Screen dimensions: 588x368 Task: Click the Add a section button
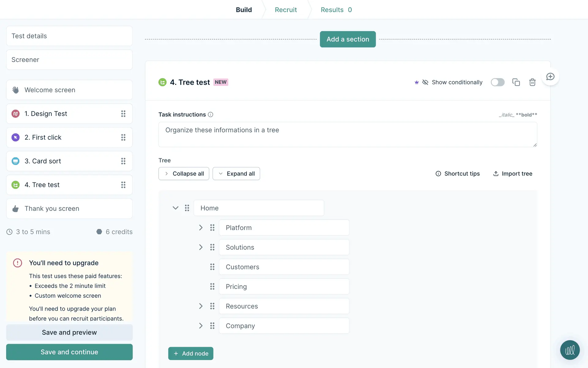tap(348, 39)
